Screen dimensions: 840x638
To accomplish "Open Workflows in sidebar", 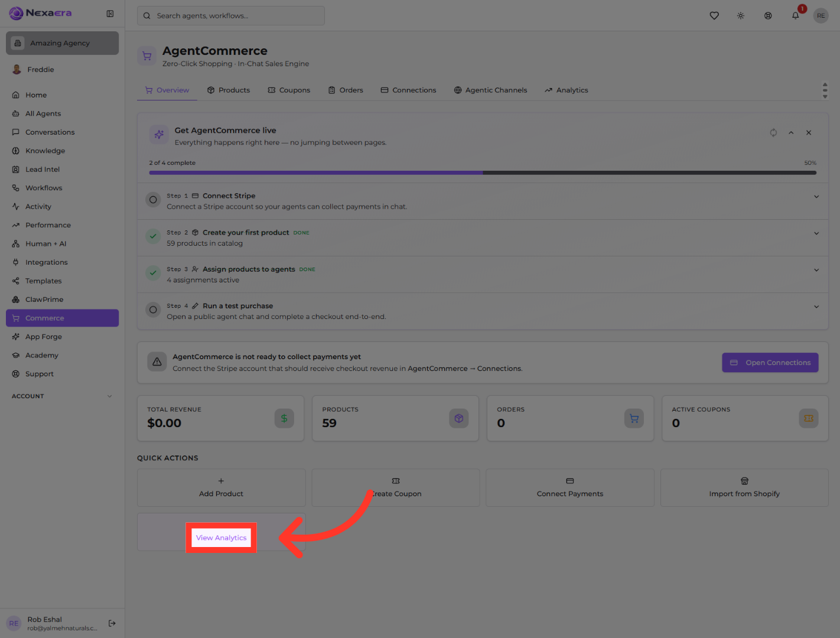I will click(62, 188).
